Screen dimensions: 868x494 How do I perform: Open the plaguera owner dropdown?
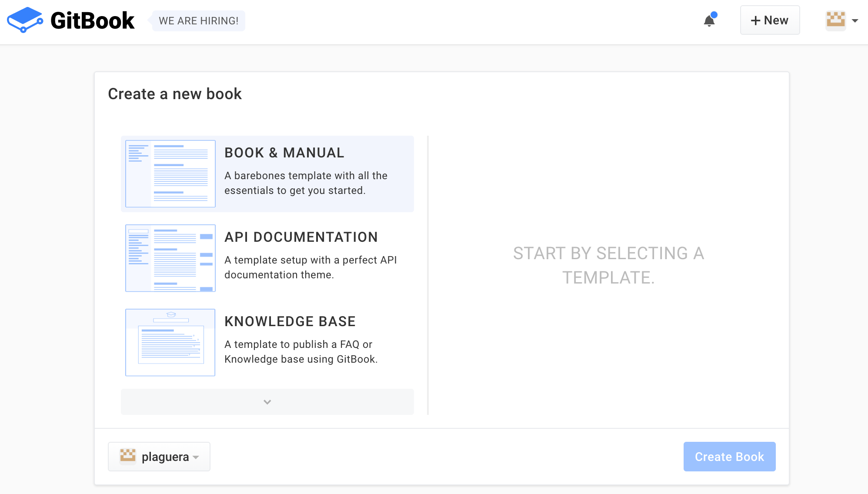tap(159, 457)
